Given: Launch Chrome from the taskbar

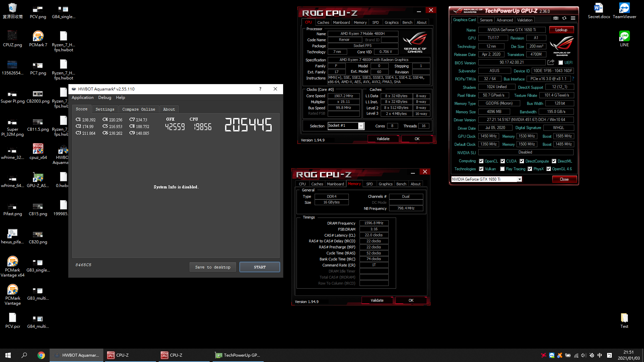Looking at the screenshot, I should tap(41, 355).
